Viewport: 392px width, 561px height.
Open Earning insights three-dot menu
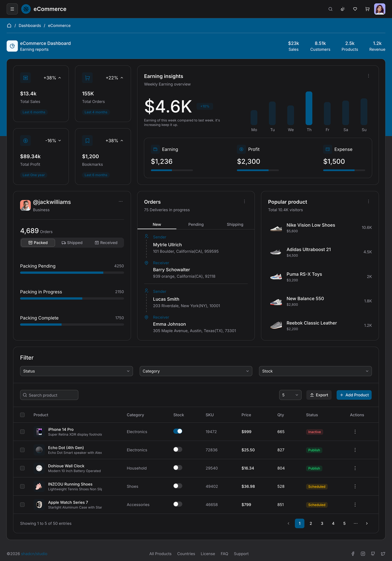point(369,76)
